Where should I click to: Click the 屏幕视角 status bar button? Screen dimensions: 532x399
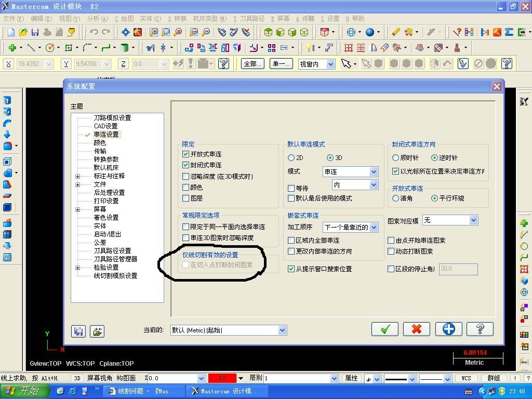tap(100, 378)
